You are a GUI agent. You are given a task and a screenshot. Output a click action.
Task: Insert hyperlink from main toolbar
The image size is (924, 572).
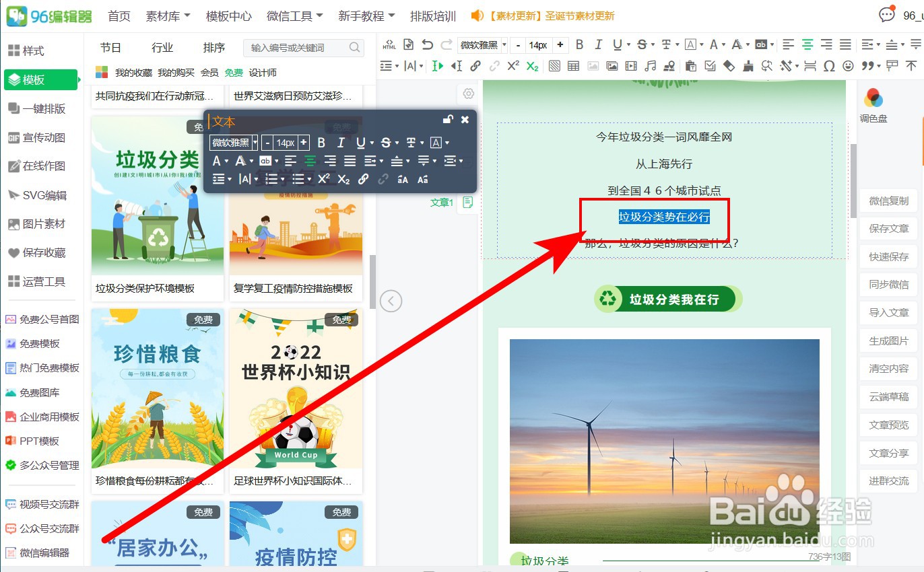475,66
